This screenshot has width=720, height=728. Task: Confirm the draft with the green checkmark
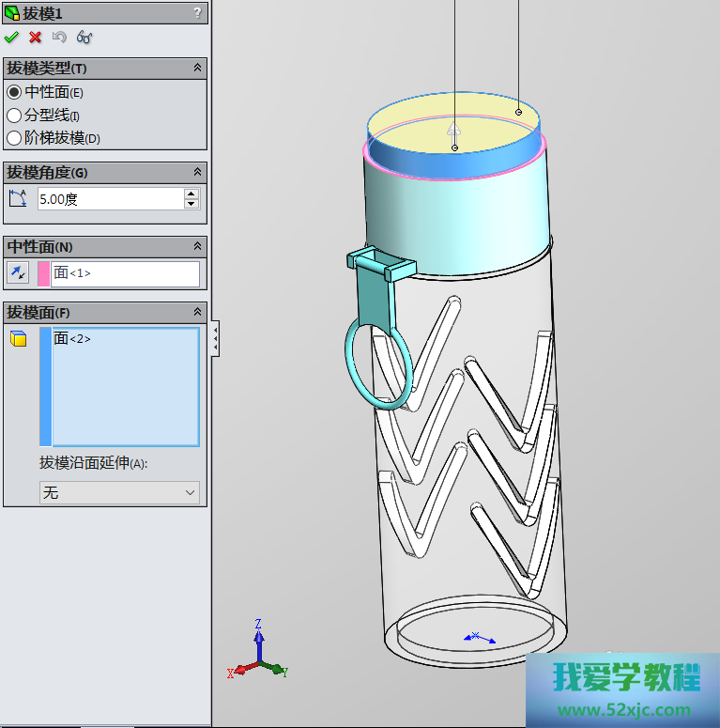tap(11, 38)
